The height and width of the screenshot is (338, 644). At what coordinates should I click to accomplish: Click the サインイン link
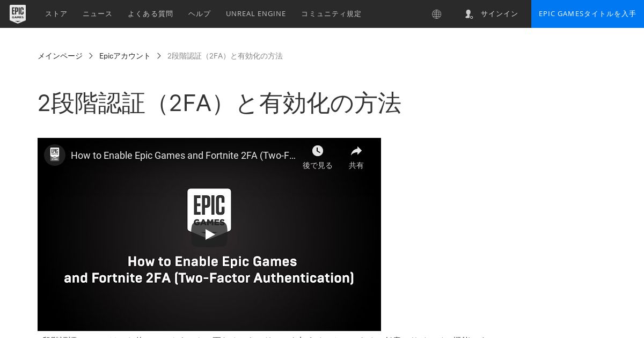point(499,14)
